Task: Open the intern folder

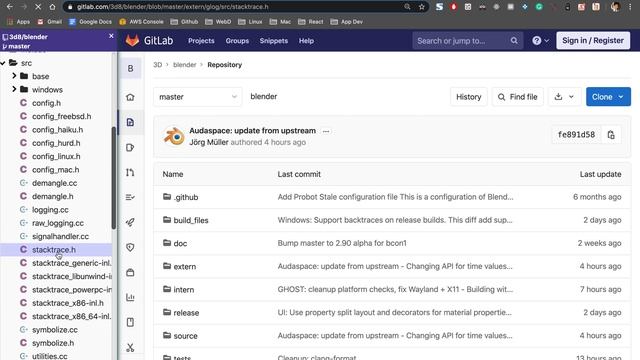Action: pyautogui.click(x=184, y=289)
